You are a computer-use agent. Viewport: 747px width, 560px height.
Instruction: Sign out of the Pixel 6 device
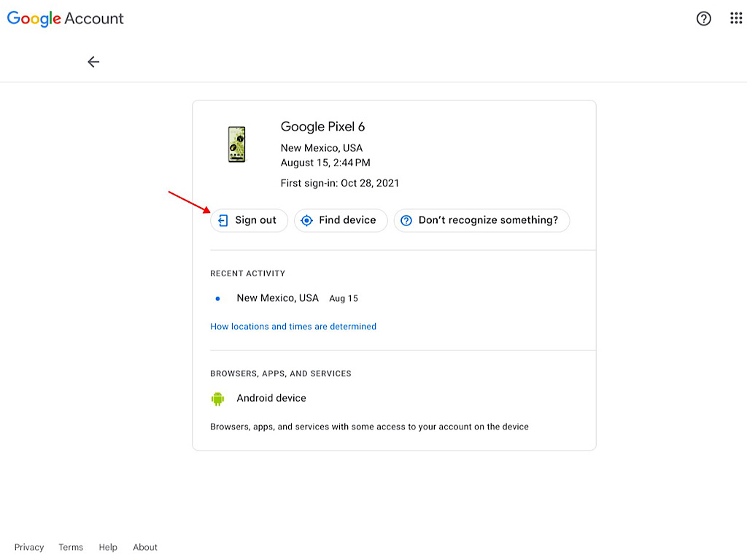click(249, 220)
